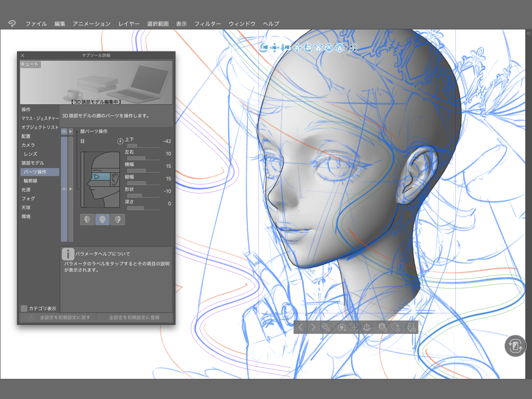Toggle the magnet snap icon
The height and width of the screenshot is (399, 532).
pyautogui.click(x=353, y=48)
